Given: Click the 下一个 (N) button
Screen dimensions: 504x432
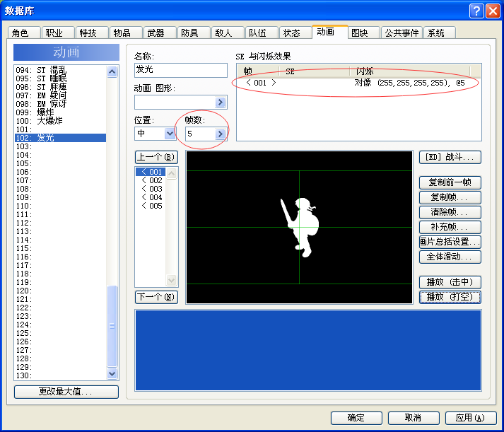Looking at the screenshot, I should (156, 297).
